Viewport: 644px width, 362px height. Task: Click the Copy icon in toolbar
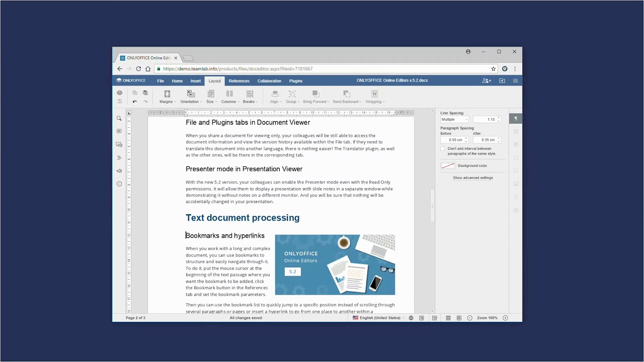click(x=134, y=93)
